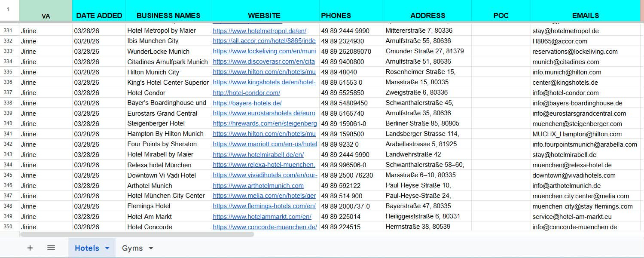Select phone 49 89 225014 cell
Viewport: 644px width, 258px height.
click(351, 216)
